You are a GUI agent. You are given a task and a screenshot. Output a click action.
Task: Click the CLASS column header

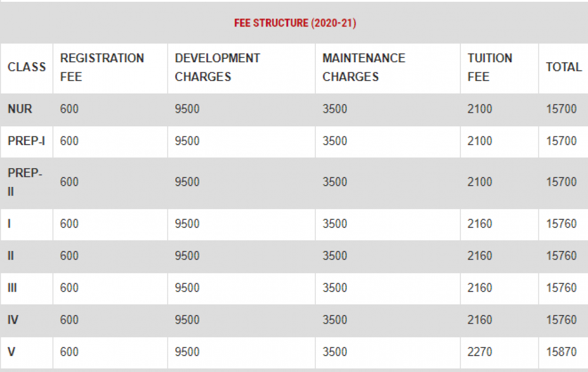(26, 67)
